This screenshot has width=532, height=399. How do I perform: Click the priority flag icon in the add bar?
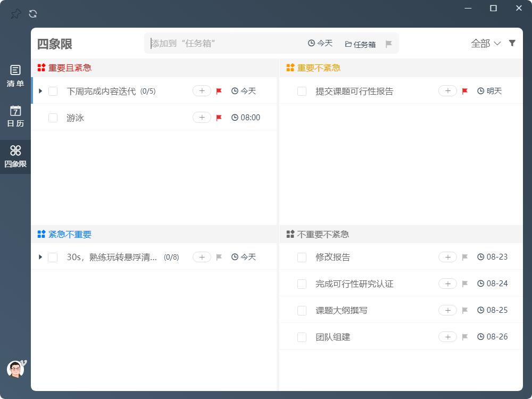389,44
